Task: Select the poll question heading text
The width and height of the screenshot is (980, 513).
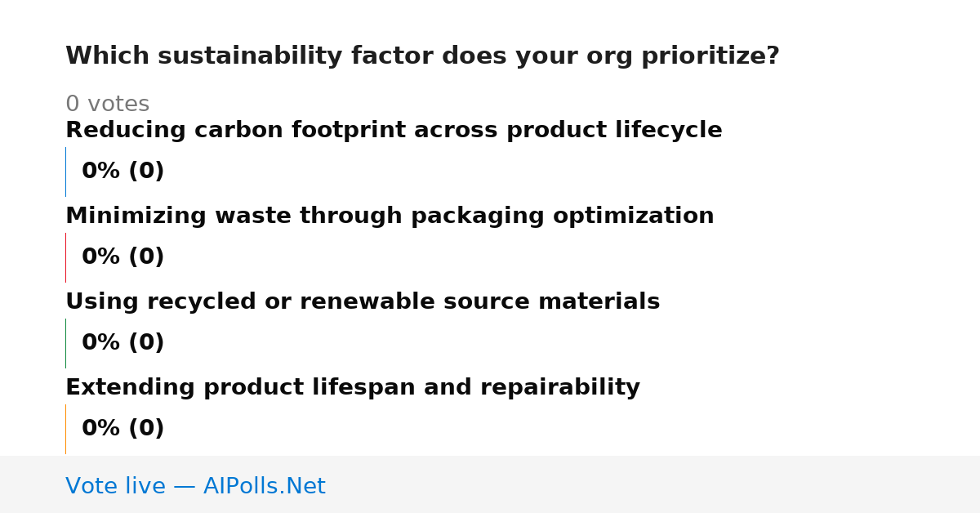Action: 422,56
